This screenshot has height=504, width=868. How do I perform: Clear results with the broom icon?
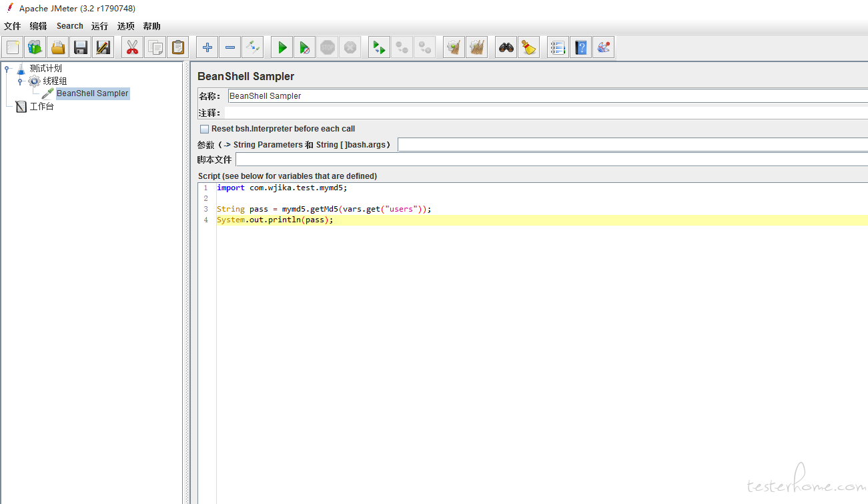pyautogui.click(x=454, y=47)
